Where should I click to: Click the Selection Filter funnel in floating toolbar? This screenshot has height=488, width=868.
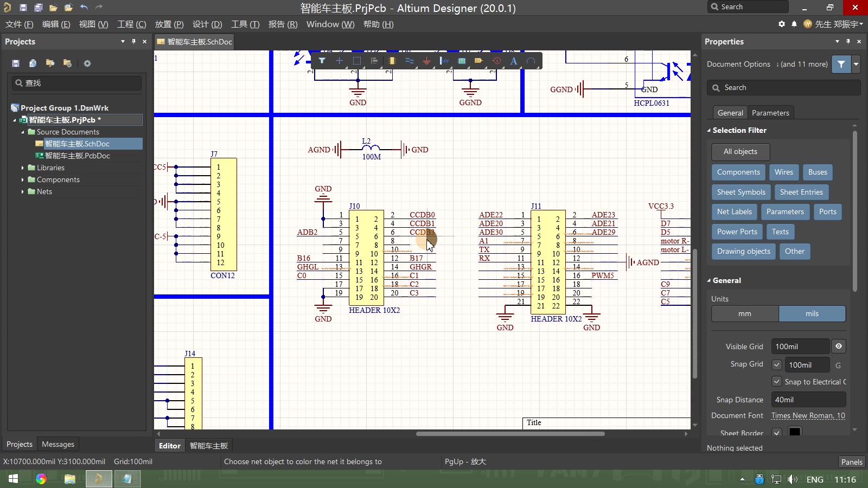coord(322,61)
